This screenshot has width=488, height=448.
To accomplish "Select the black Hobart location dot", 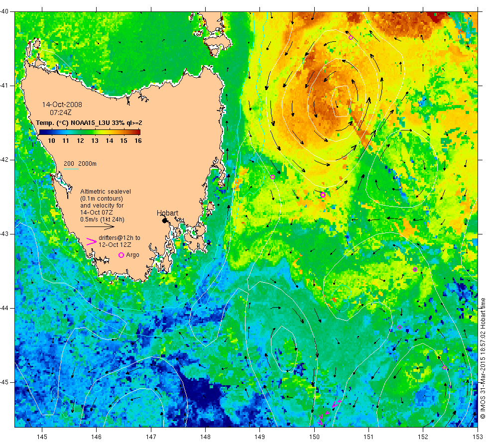I will [165, 221].
